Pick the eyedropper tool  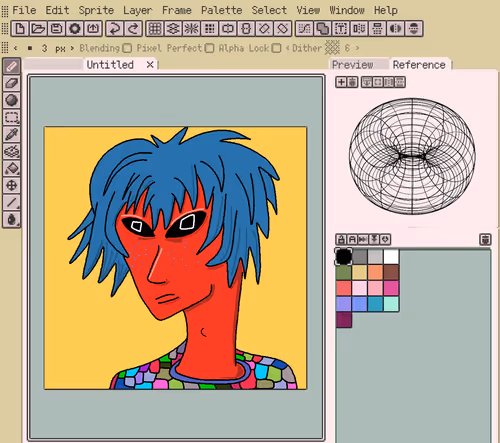pyautogui.click(x=12, y=134)
